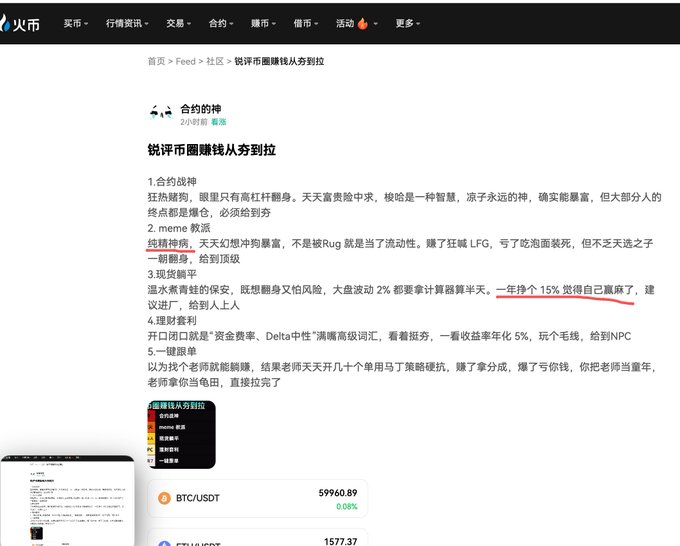The height and width of the screenshot is (546, 680).
Task: Click the 1577.37 ETH price
Action: click(x=340, y=541)
